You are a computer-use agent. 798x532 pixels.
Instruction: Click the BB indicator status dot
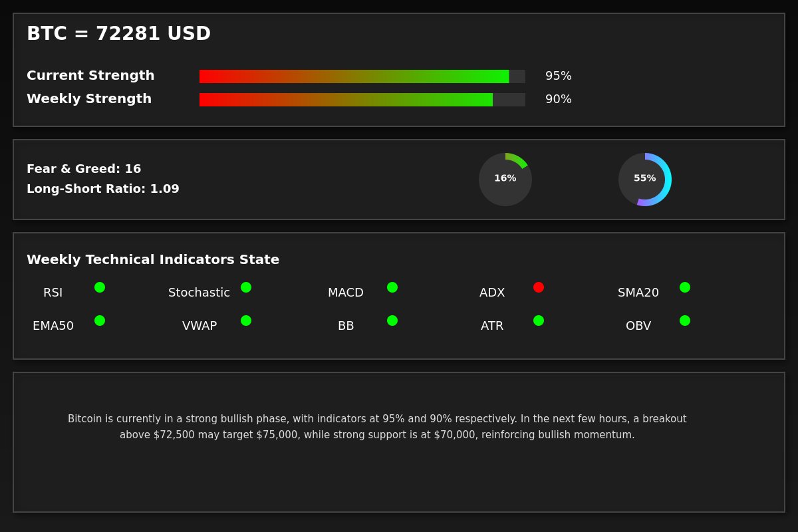coord(392,321)
